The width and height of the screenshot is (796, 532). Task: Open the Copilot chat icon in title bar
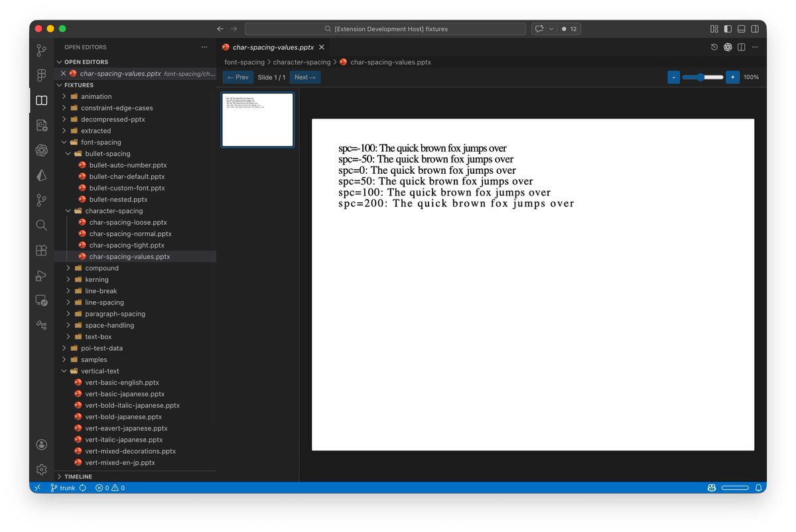tap(539, 29)
